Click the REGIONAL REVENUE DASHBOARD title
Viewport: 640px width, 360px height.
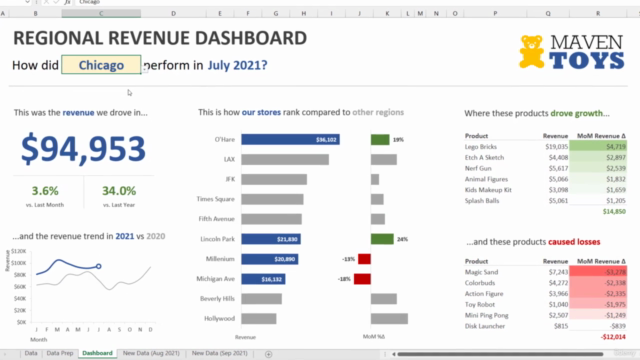[160, 38]
